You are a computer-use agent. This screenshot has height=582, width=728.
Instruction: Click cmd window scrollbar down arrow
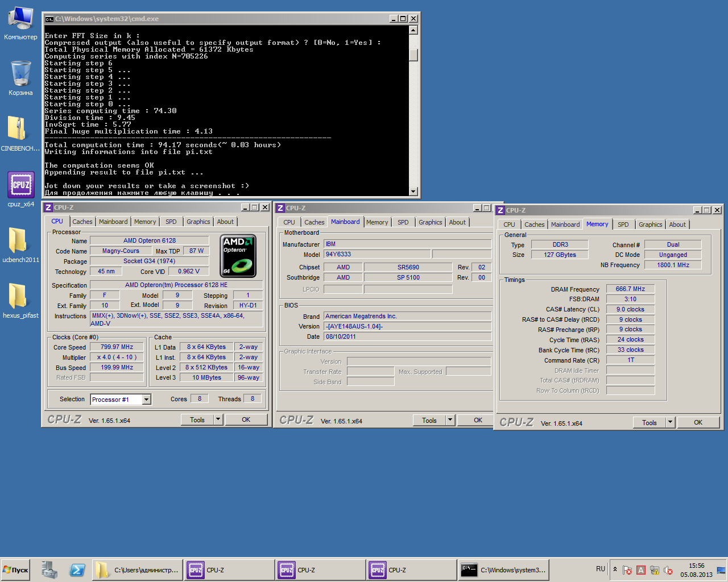(x=413, y=192)
